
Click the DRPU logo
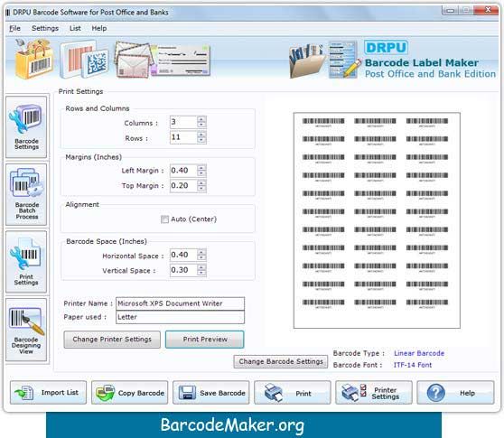[x=386, y=48]
